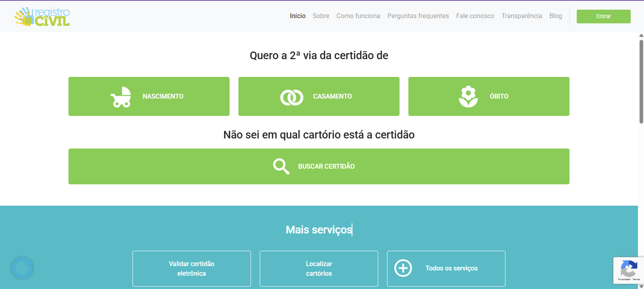Click the magnifying glass search icon
Viewport: 644px width, 289px height.
281,166
